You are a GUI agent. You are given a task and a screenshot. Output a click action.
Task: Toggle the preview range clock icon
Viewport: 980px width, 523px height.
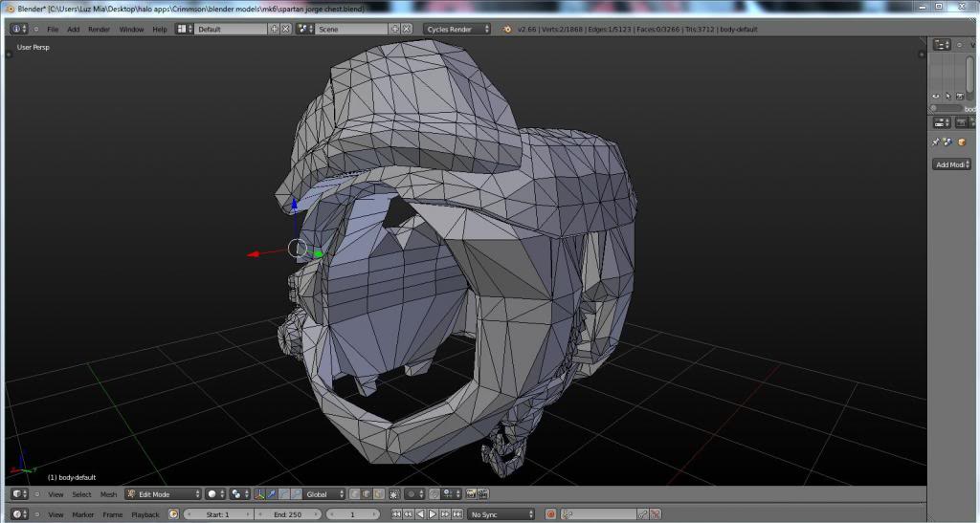click(174, 515)
